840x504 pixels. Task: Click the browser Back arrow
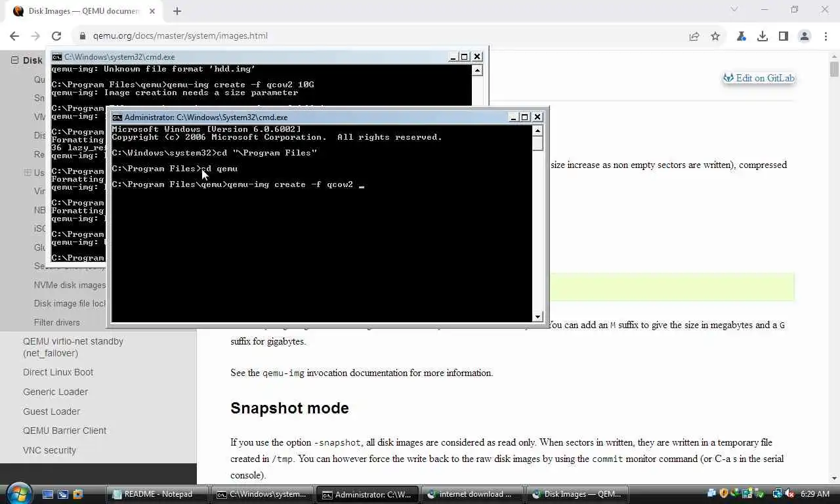coord(14,36)
